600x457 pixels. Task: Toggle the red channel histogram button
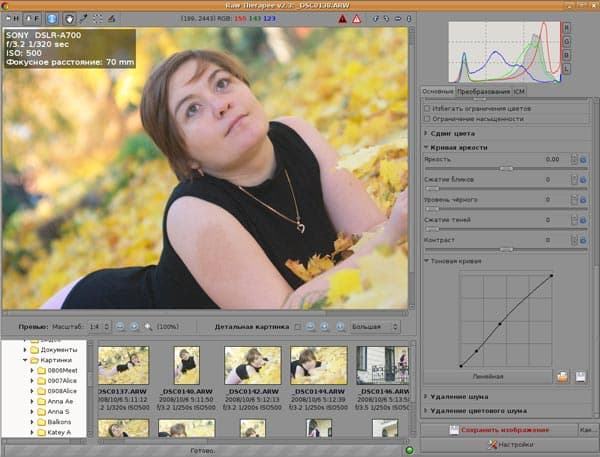pos(567,25)
